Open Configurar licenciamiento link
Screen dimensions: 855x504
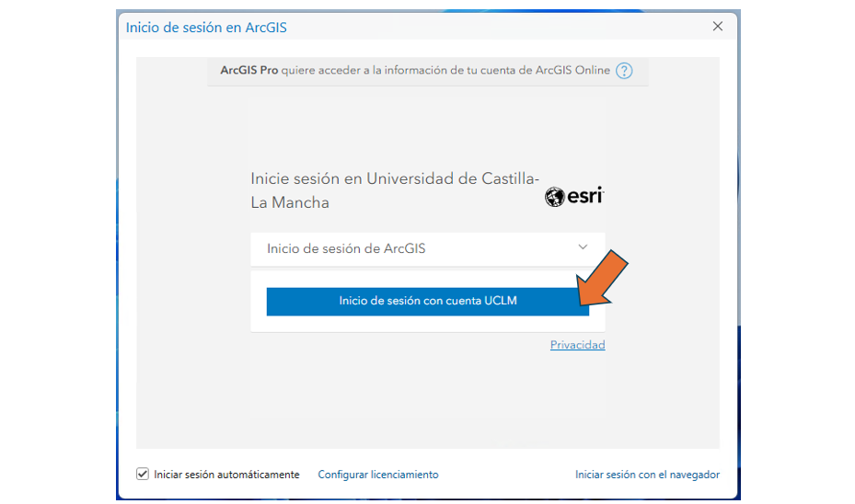tap(378, 475)
